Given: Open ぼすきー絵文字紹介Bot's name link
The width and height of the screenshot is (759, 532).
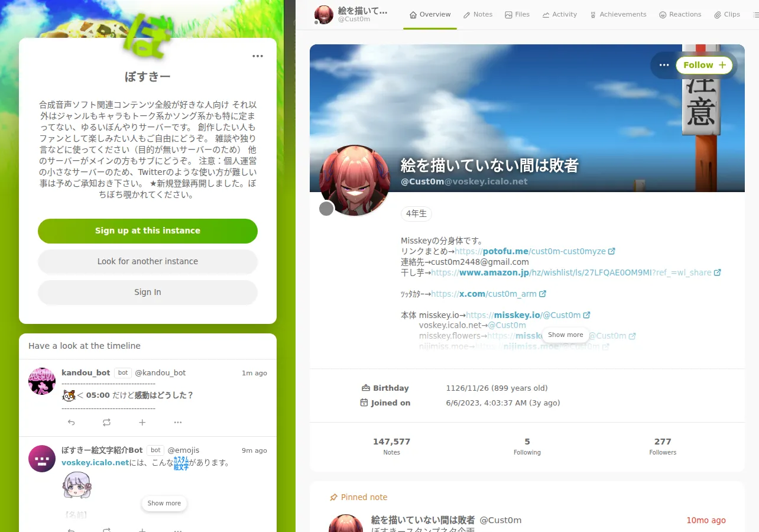Looking at the screenshot, I should [x=102, y=450].
